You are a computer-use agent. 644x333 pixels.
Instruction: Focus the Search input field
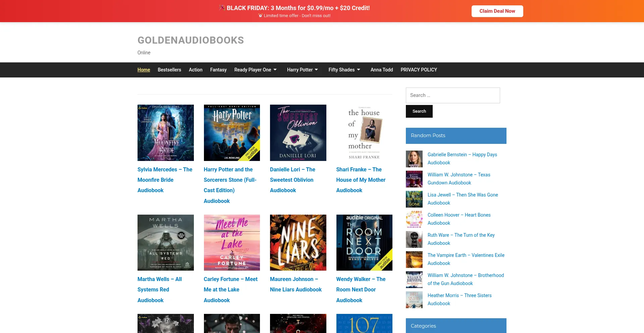453,95
